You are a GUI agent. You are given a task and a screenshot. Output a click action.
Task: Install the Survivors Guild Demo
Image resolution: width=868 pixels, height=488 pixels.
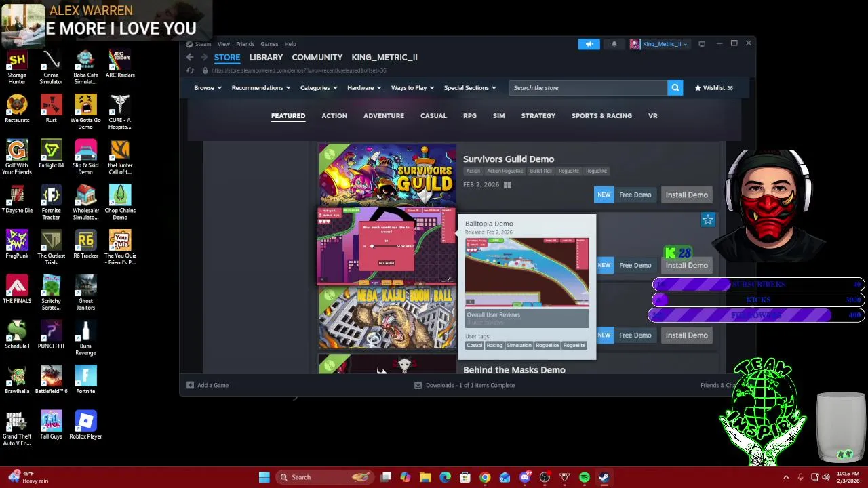(x=686, y=195)
